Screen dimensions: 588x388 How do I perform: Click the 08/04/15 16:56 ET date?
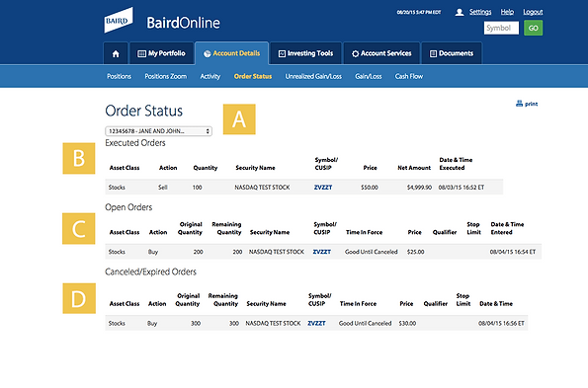pyautogui.click(x=501, y=323)
